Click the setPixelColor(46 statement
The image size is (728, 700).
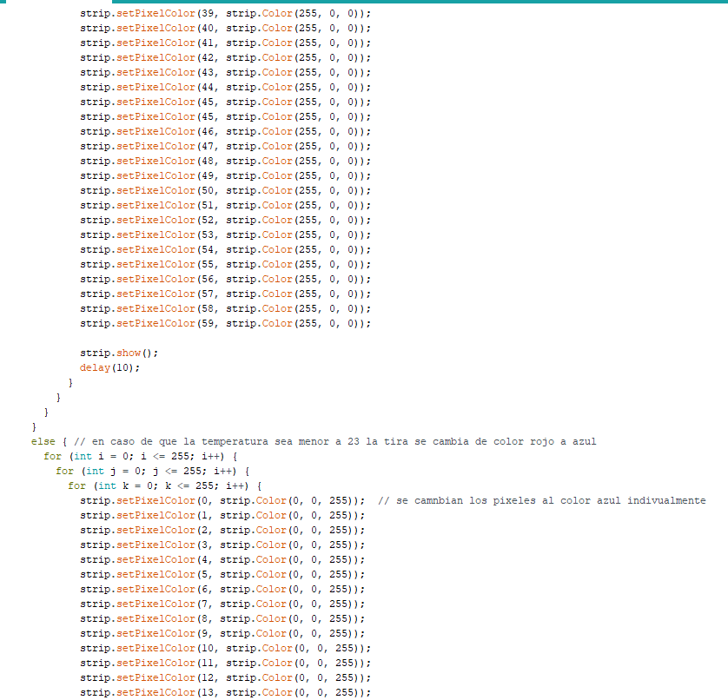(x=225, y=132)
